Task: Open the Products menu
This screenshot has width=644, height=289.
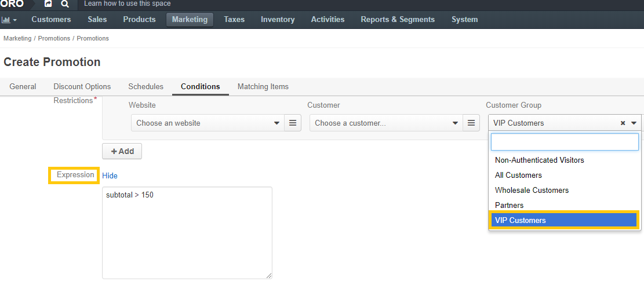Action: (x=139, y=19)
